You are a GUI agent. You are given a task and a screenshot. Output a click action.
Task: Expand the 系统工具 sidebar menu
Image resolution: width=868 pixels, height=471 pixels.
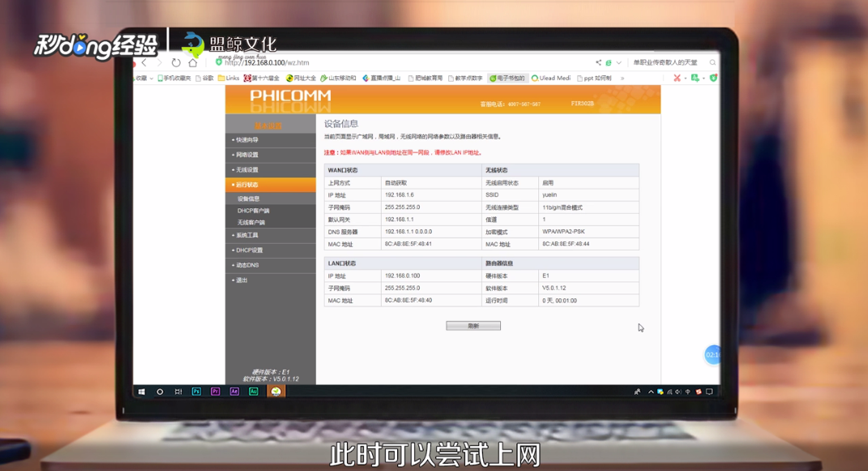click(270, 235)
